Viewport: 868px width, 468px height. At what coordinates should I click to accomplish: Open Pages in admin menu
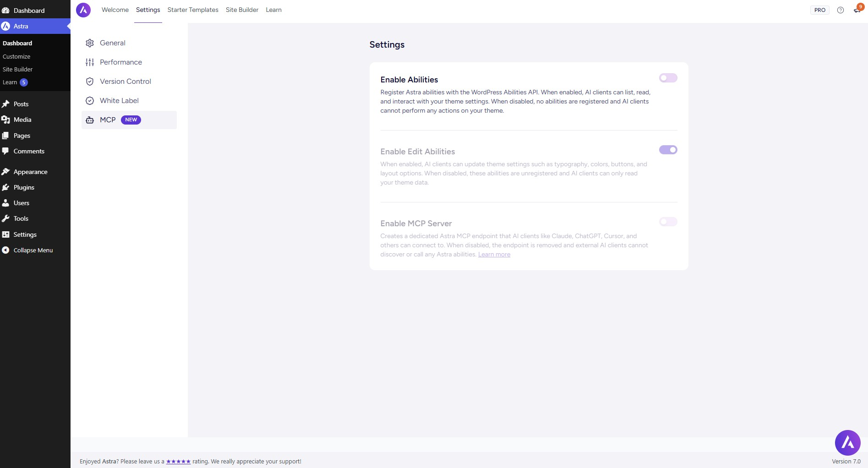[22, 136]
